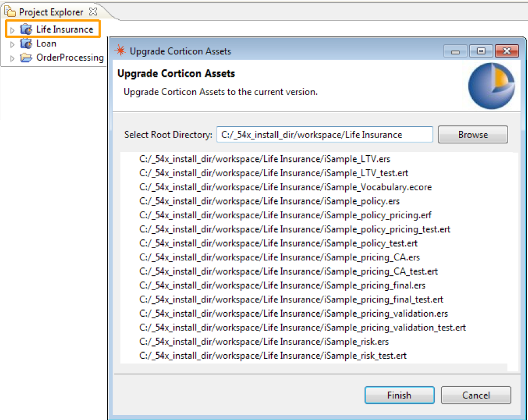Maximize the Upgrade Corticon Assets dialog
Viewport: 528px width, 420px height.
point(481,51)
